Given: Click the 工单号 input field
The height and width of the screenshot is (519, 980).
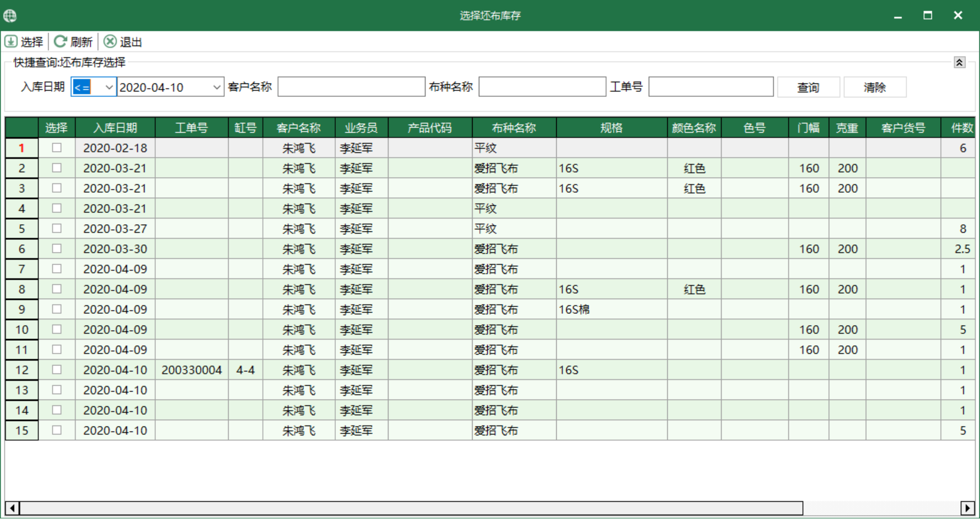Looking at the screenshot, I should pos(711,87).
